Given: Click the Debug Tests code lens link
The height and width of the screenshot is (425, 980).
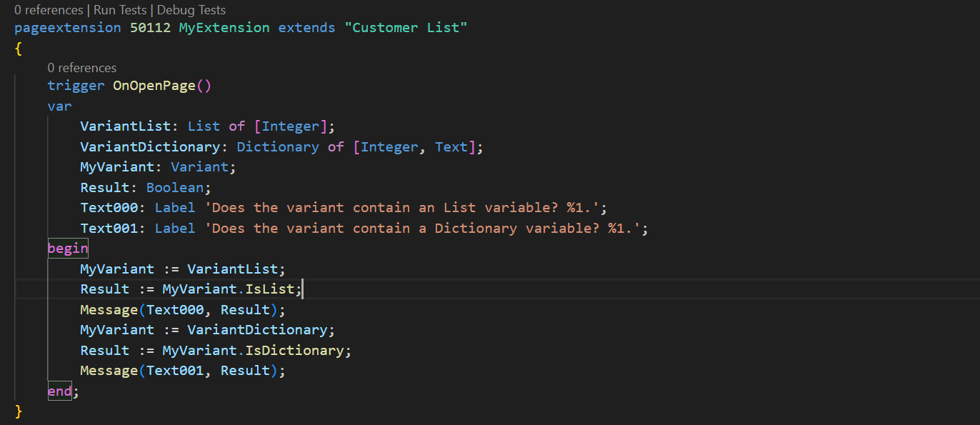Looking at the screenshot, I should click(191, 10).
